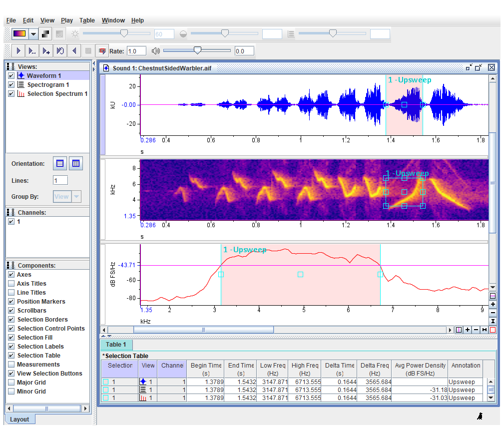Click the horizontal zoom in plus button
This screenshot has height=429, width=504.
pos(468,330)
